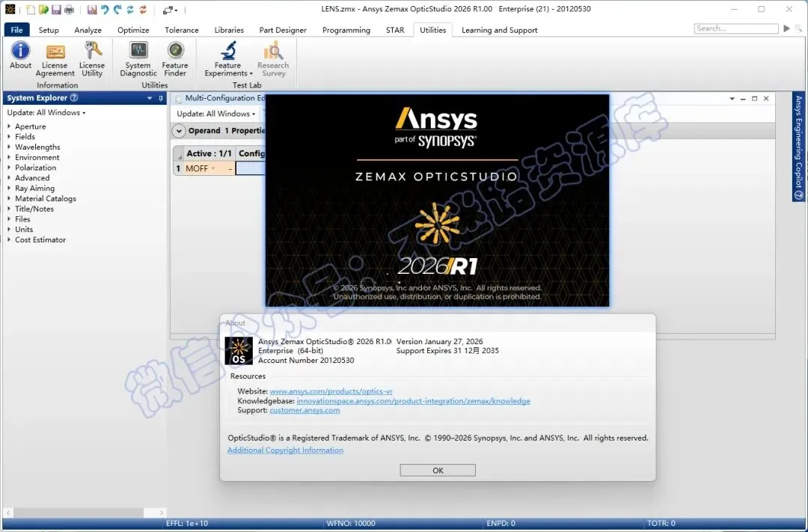Select Cost Estimator in System Explorer

(40, 239)
